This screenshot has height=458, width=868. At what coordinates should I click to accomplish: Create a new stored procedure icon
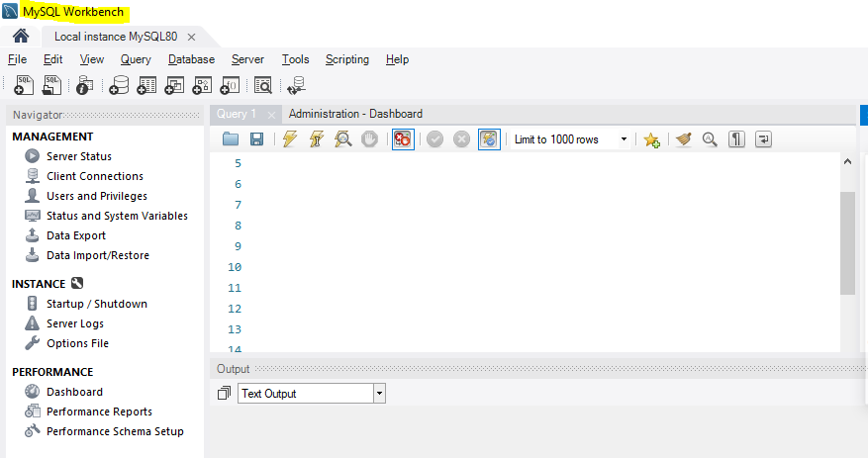[x=202, y=85]
